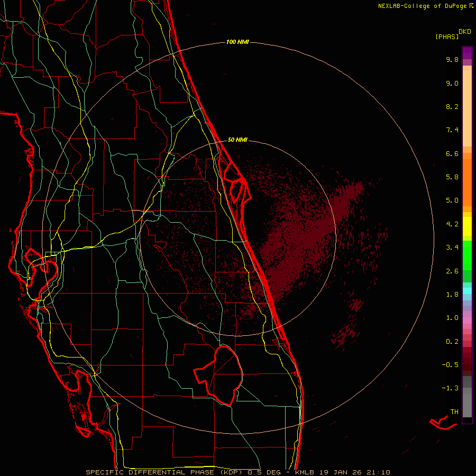Click the -0.5 value on the color scale
Viewport: 476px width, 476px height.
click(x=450, y=365)
